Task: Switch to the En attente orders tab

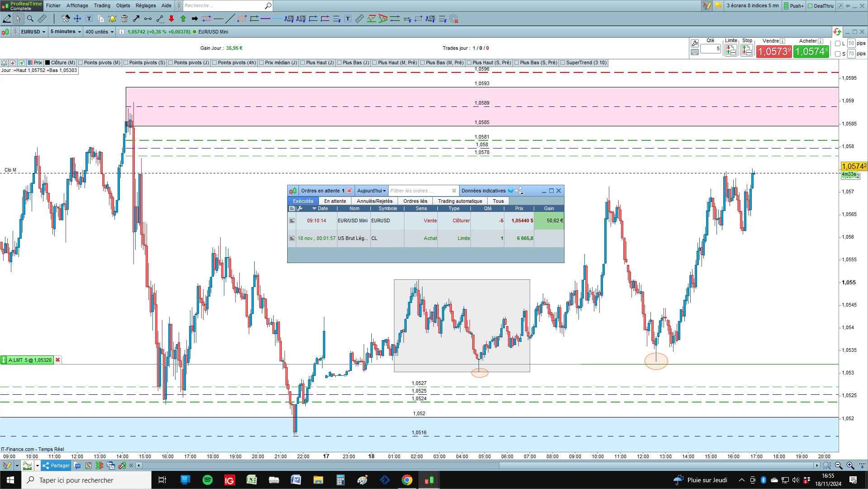Action: pos(335,201)
